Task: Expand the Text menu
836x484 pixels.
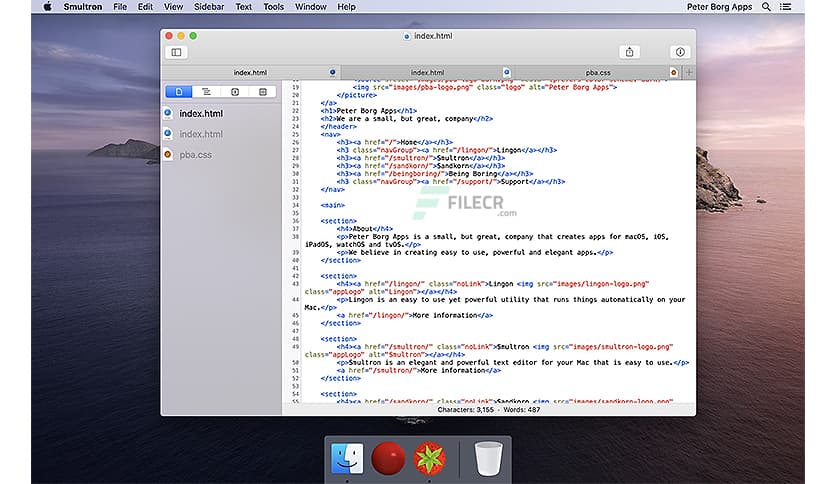Action: [243, 7]
